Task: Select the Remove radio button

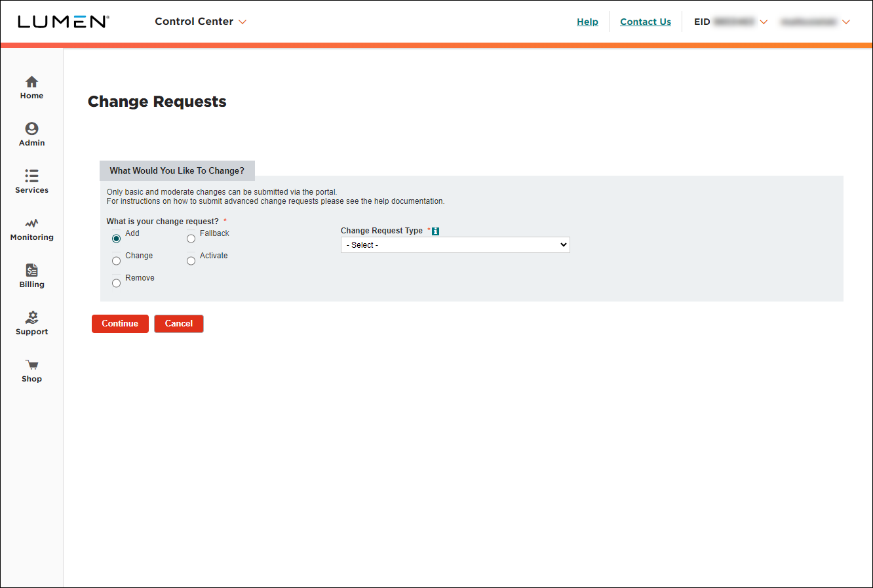Action: click(116, 283)
